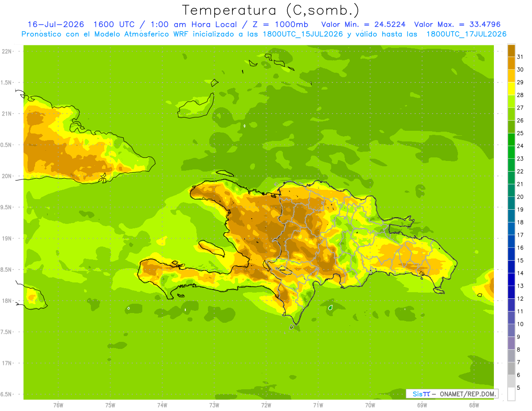Click the 17N latitude label

8,363
